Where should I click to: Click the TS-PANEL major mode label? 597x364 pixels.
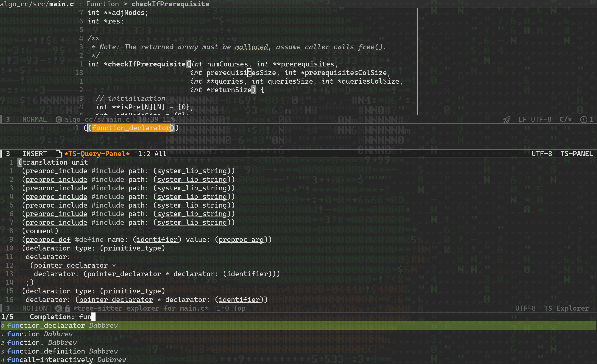(x=576, y=154)
